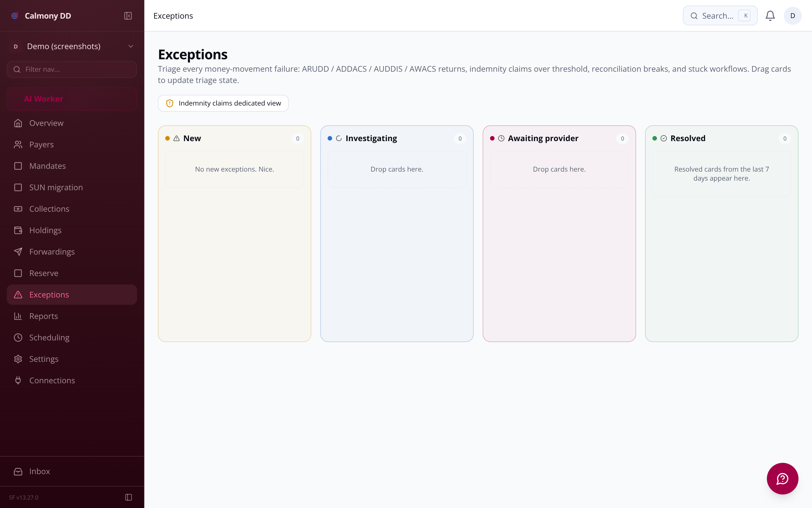Click the Scheduling clock icon
This screenshot has height=508, width=812.
point(18,338)
